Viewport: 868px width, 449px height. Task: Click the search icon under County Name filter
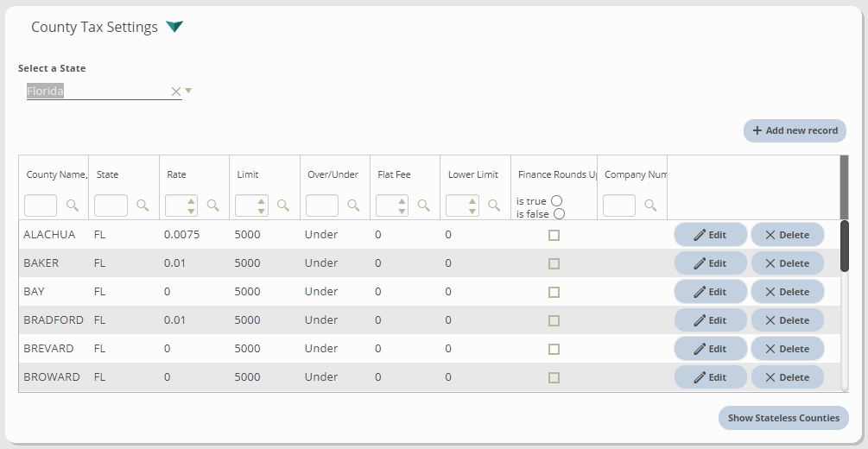[x=73, y=206]
